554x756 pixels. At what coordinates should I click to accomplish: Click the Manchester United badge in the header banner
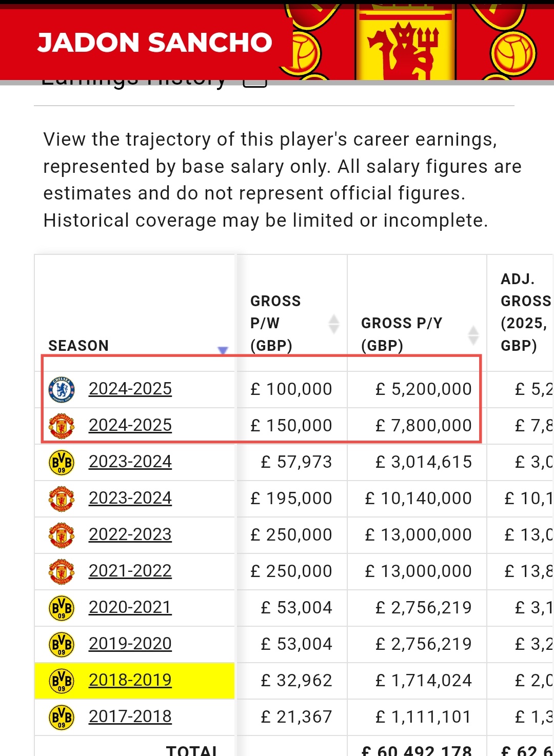405,42
